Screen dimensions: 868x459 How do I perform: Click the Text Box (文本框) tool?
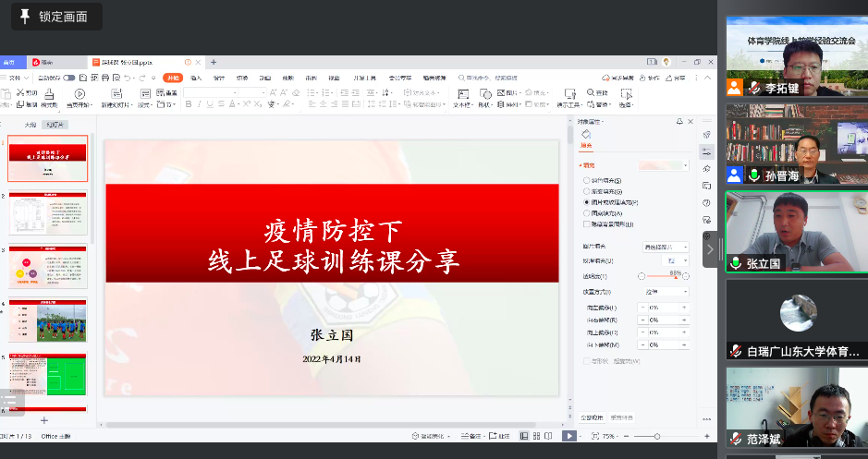pos(462,93)
